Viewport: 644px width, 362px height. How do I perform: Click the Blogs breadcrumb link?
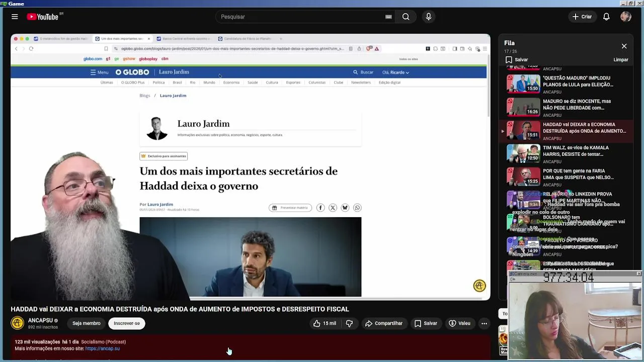coord(145,96)
